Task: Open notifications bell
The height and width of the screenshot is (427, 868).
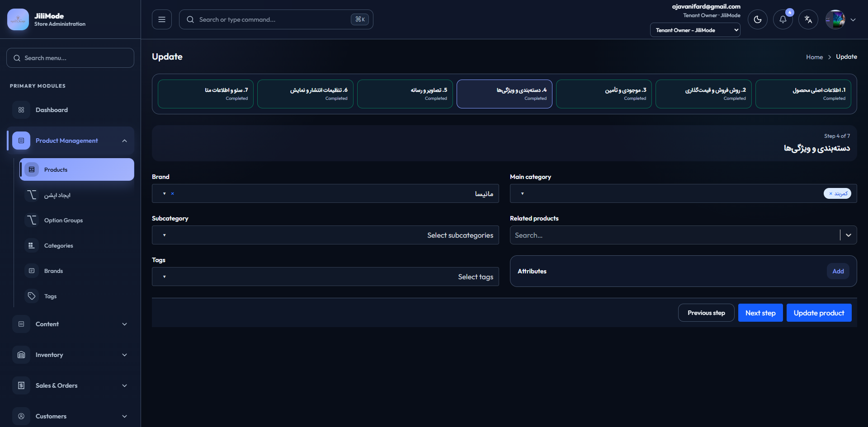Action: (783, 19)
